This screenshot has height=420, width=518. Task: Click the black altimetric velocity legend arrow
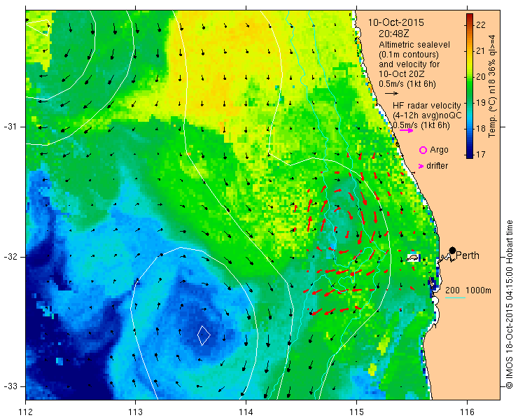[392, 94]
